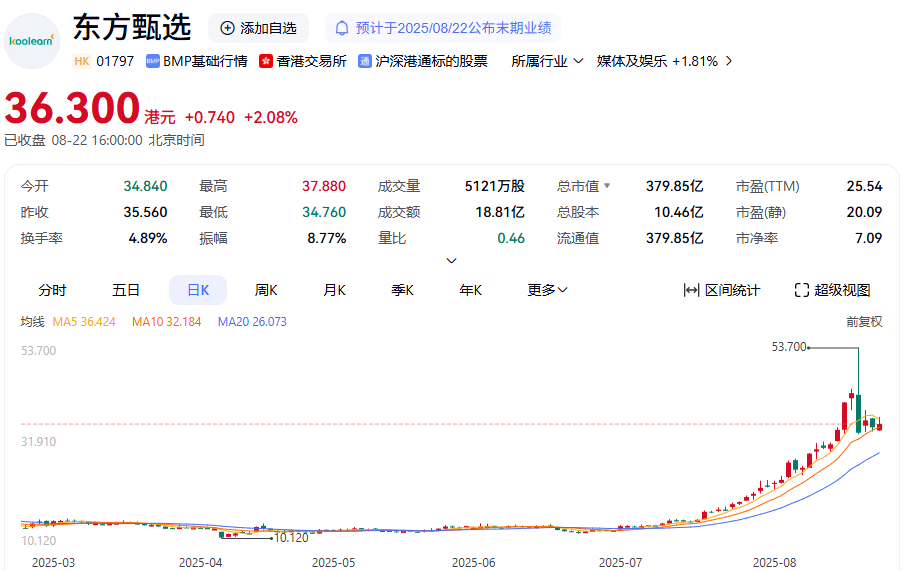Click the 沪深港通标的股票 badge icon
This screenshot has height=571, width=906.
[365, 61]
